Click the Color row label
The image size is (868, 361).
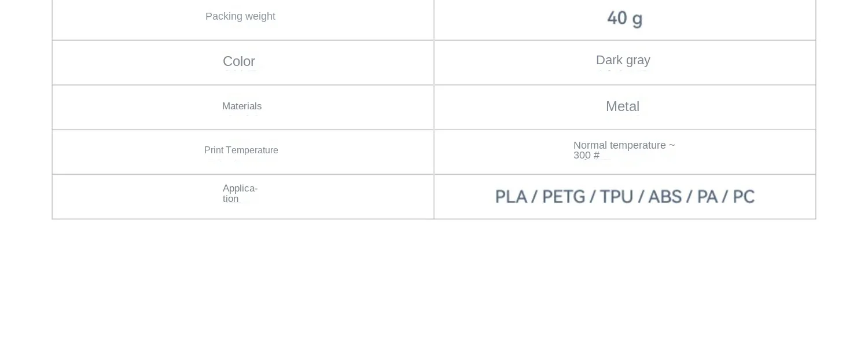(x=239, y=61)
